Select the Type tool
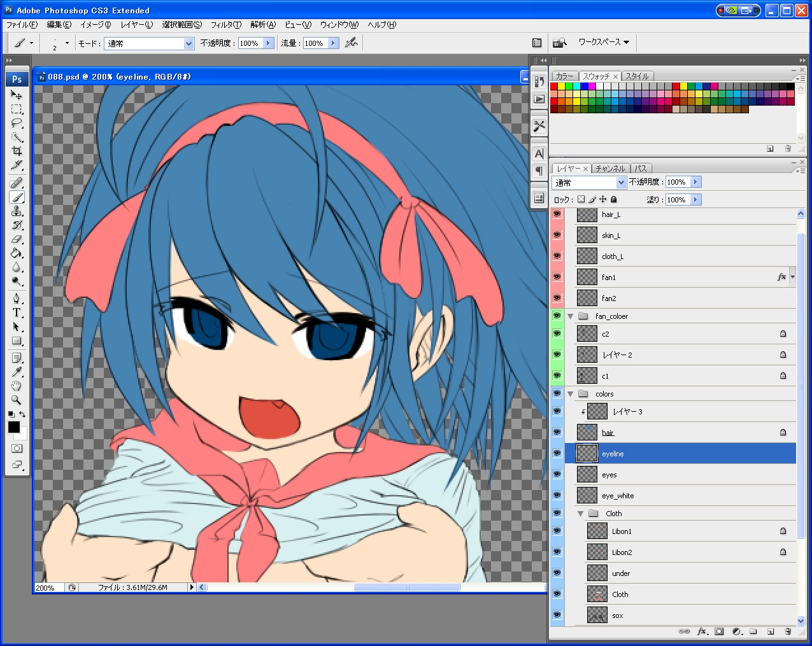Image resolution: width=812 pixels, height=646 pixels. [x=17, y=313]
